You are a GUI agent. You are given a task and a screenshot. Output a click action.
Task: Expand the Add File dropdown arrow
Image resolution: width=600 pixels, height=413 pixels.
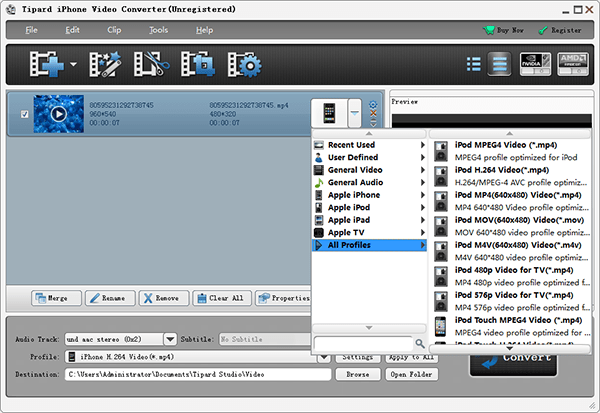(x=74, y=68)
